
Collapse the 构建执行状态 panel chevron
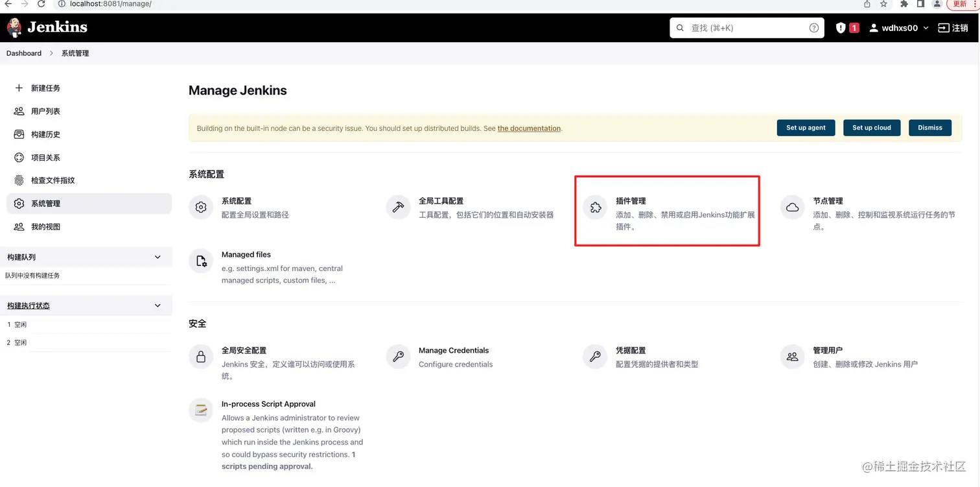click(157, 305)
